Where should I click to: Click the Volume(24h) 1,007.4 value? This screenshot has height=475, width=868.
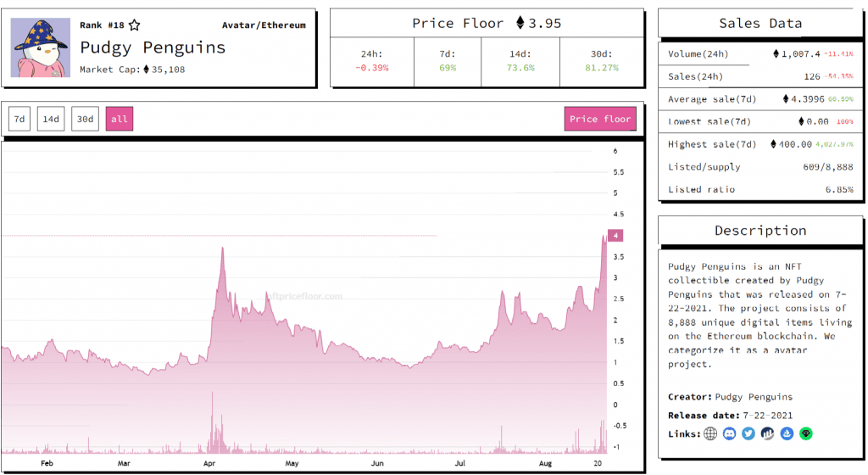pyautogui.click(x=797, y=53)
